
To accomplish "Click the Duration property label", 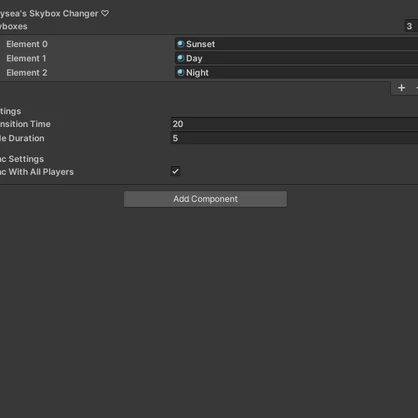I will pyautogui.click(x=22, y=138).
